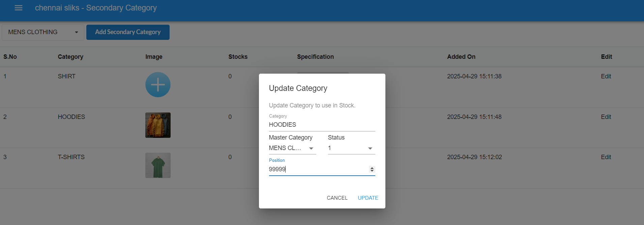Open the T-SHIRTS category thumbnail image

point(158,165)
